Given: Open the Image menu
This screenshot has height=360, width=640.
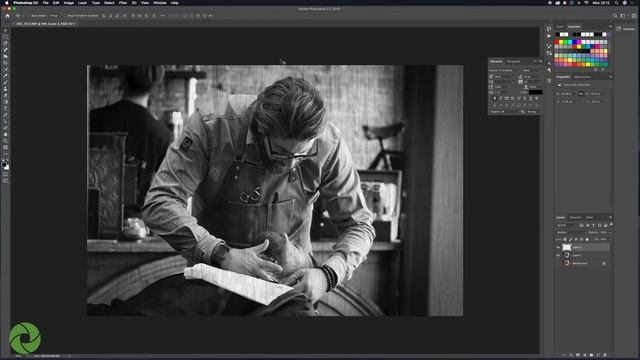Looking at the screenshot, I should pos(69,3).
